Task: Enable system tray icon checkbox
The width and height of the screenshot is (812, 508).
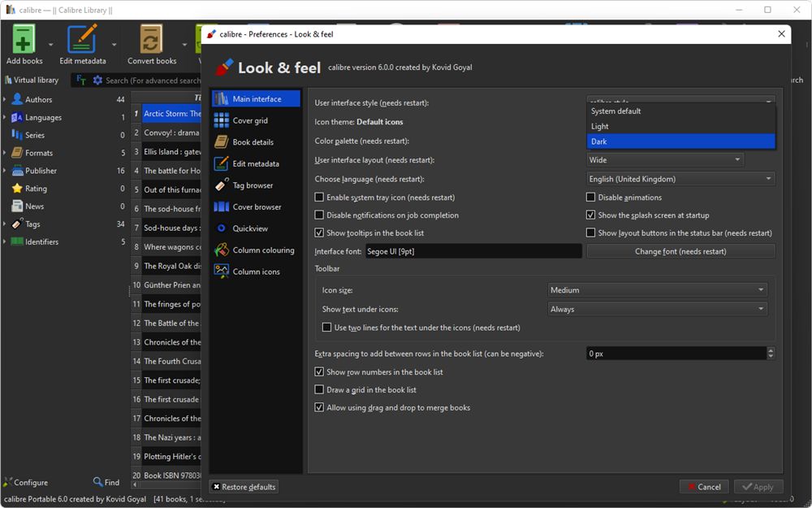Action: (320, 198)
